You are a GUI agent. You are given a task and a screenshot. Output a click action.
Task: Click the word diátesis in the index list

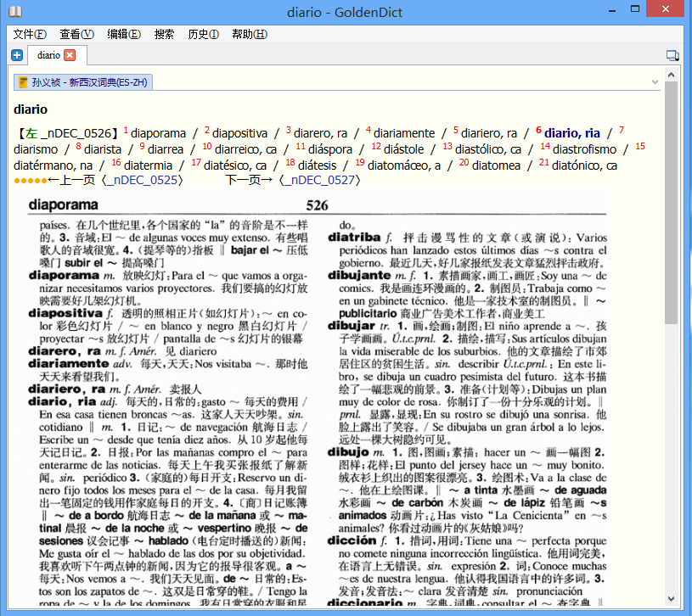tap(317, 165)
